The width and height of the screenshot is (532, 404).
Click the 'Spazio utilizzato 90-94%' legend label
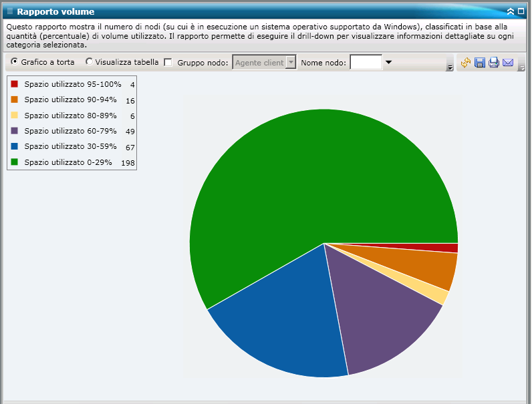(70, 99)
